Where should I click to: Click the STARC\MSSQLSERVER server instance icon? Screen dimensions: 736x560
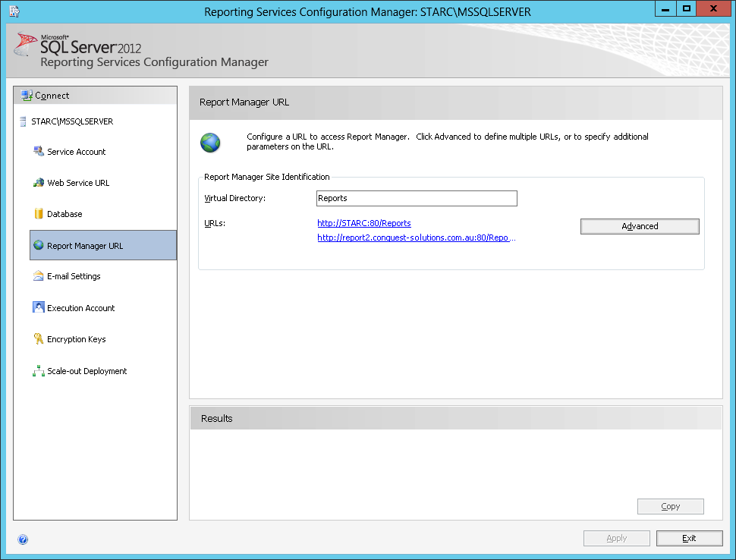click(x=23, y=121)
